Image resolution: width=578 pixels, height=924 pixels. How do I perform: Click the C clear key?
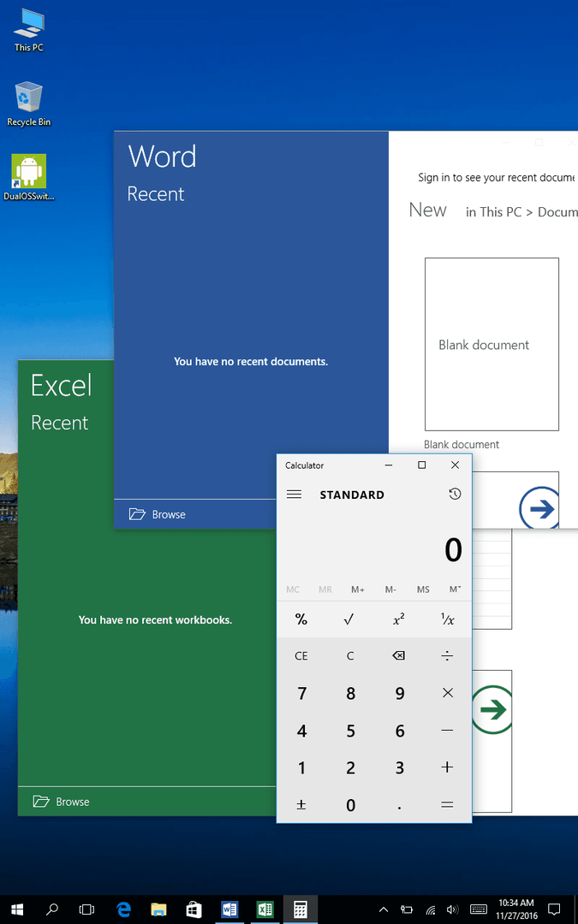[349, 656]
